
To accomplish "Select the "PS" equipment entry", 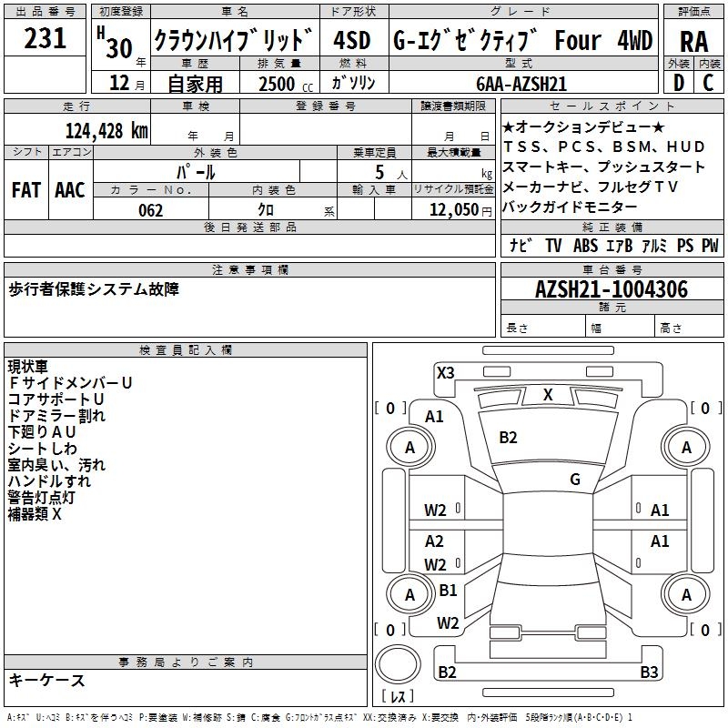I will (685, 245).
